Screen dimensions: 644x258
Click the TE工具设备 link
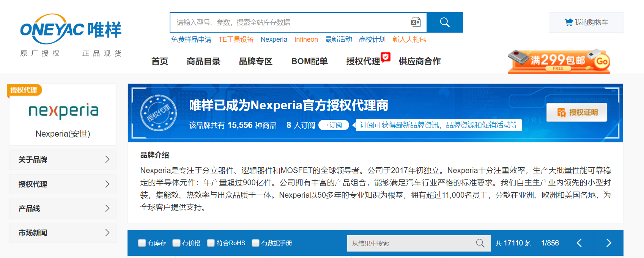pos(236,39)
